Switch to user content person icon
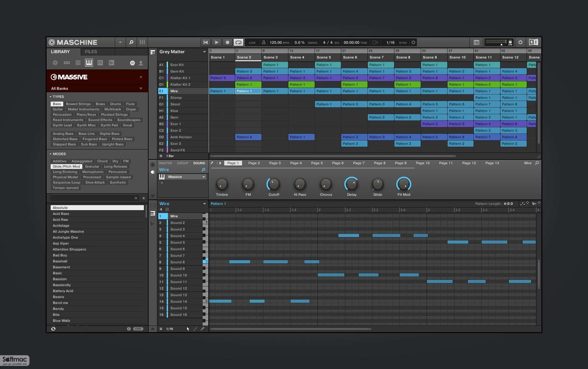The width and height of the screenshot is (588, 369). (141, 63)
